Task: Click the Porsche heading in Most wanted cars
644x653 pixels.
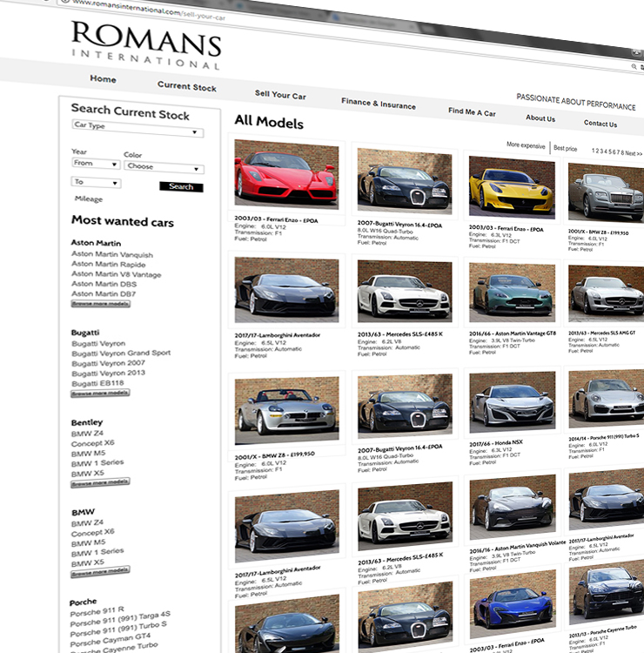Action: (x=84, y=603)
